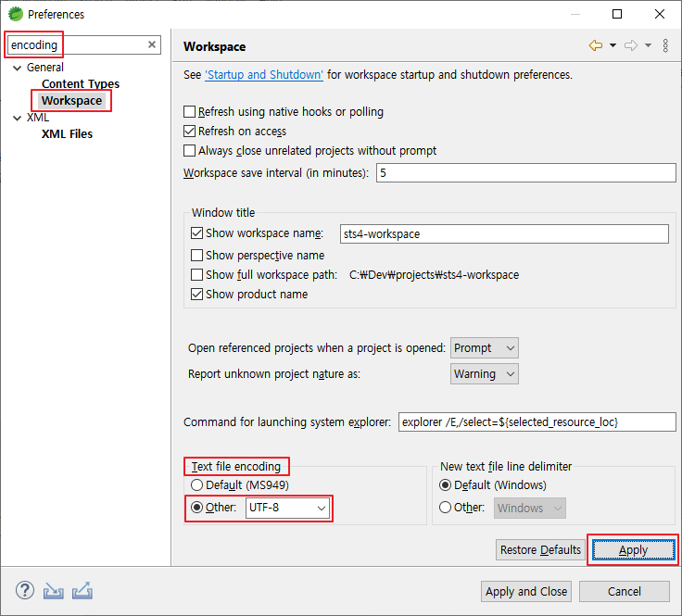Image resolution: width=682 pixels, height=616 pixels.
Task: Enable Show full workspace path checkbox
Action: click(196, 275)
